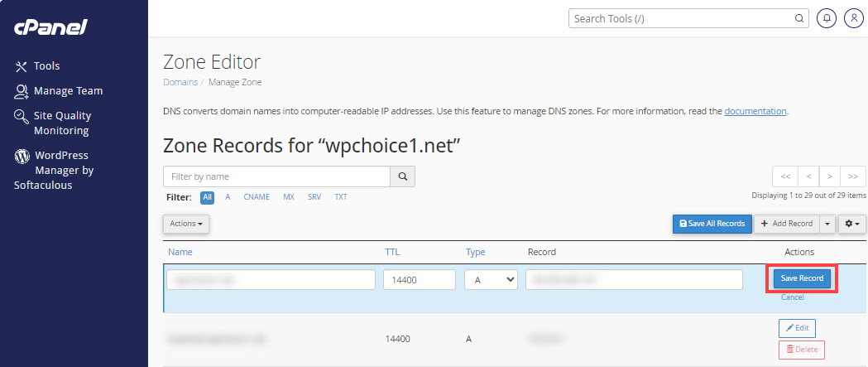Open the gear settings dropdown

[851, 224]
